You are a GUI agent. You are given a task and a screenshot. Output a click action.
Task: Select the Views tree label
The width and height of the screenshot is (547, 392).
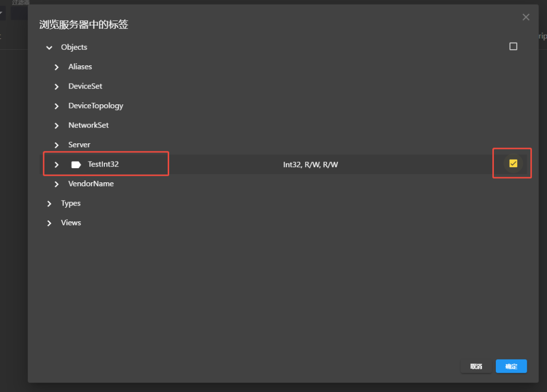point(71,223)
